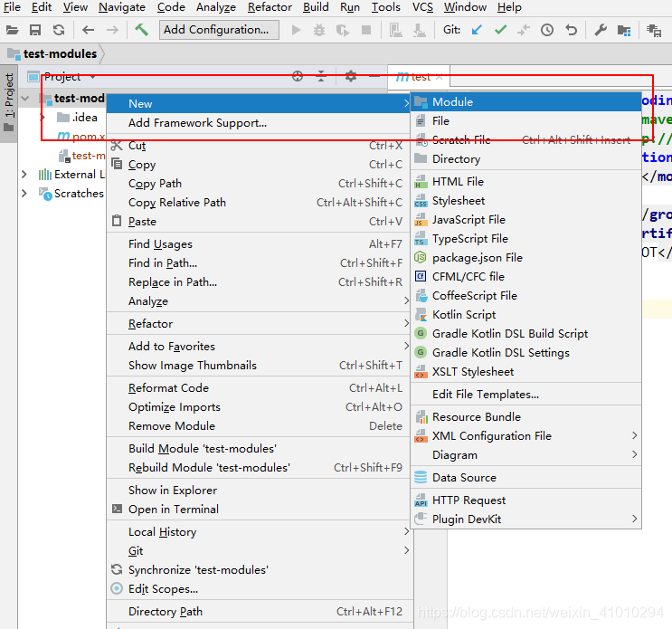Viewport: 672px width, 629px height.
Task: Expand the External Libraries node
Action: tap(24, 175)
